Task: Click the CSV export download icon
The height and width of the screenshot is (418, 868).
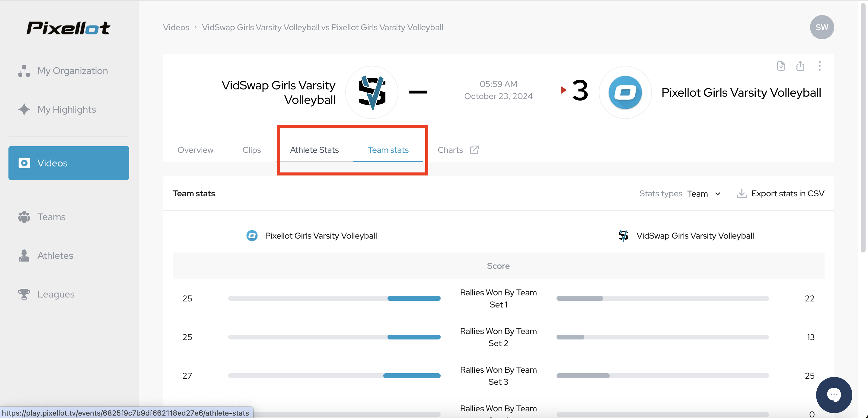Action: tap(741, 194)
